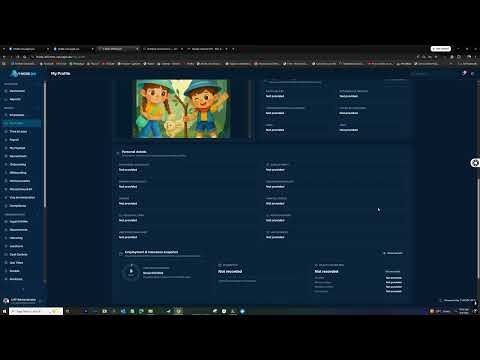Click the Onboarding sidebar icon

6,165
